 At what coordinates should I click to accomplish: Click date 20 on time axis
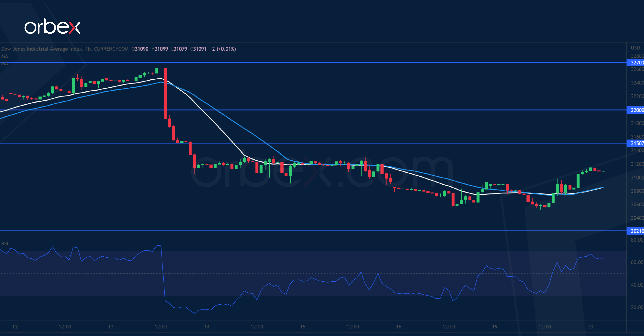tap(591, 327)
